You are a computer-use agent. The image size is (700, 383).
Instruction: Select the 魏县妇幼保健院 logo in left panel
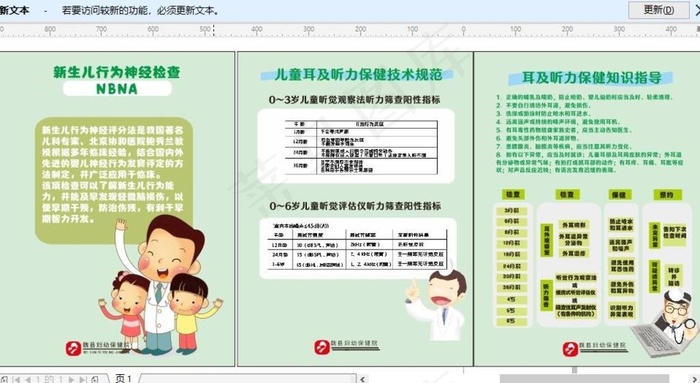[x=97, y=348]
